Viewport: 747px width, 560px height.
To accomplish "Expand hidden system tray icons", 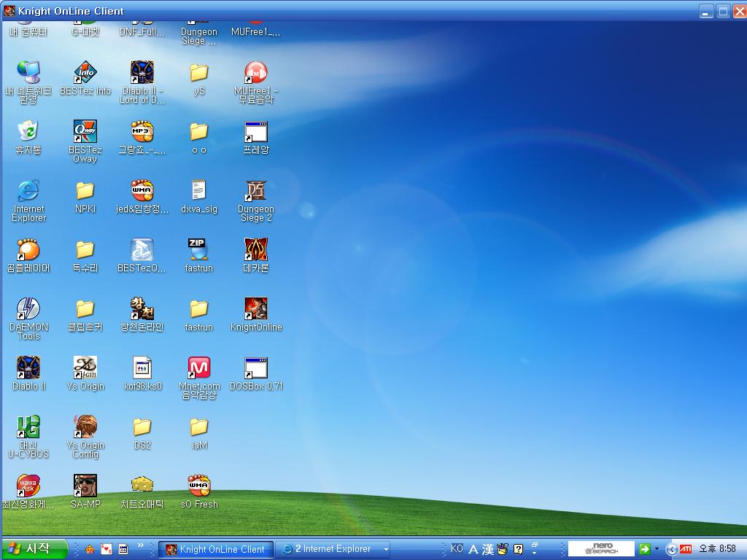I will 671,550.
